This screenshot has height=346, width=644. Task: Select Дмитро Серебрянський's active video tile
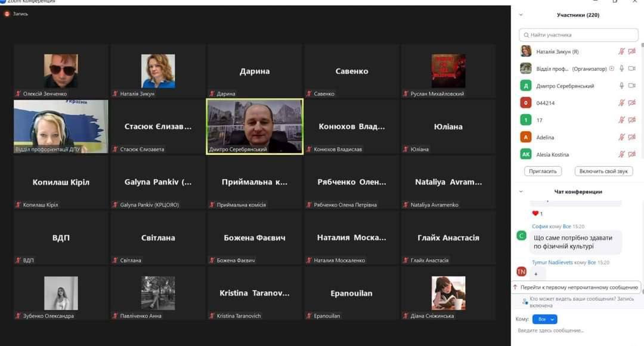coord(255,127)
